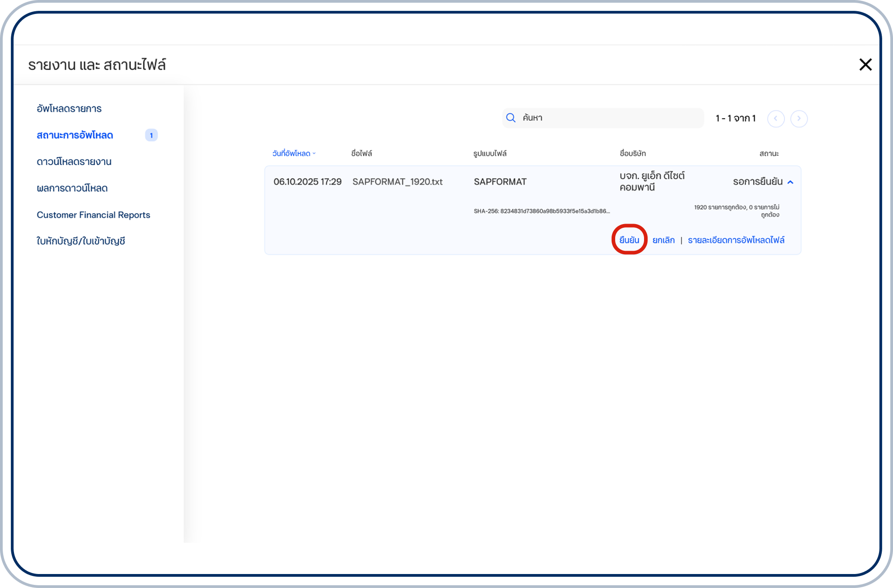Click the ชื่อไฟล์ column header
893x588 pixels.
point(361,154)
